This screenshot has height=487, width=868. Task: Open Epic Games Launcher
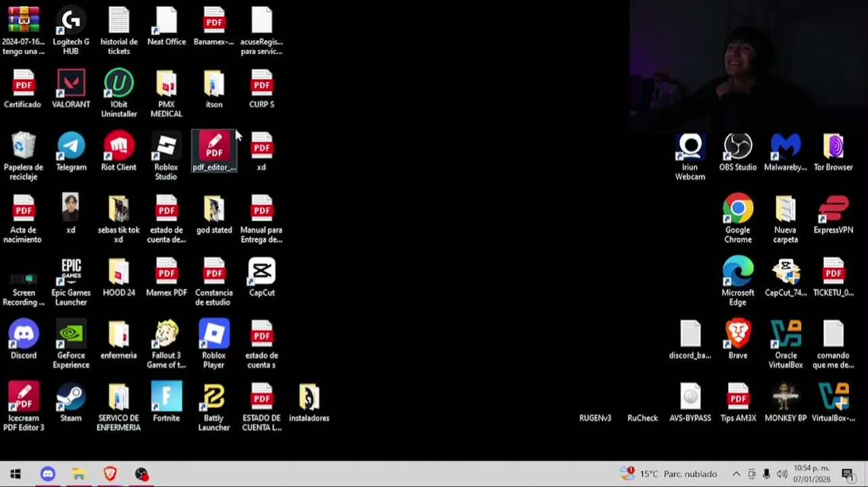pos(71,282)
